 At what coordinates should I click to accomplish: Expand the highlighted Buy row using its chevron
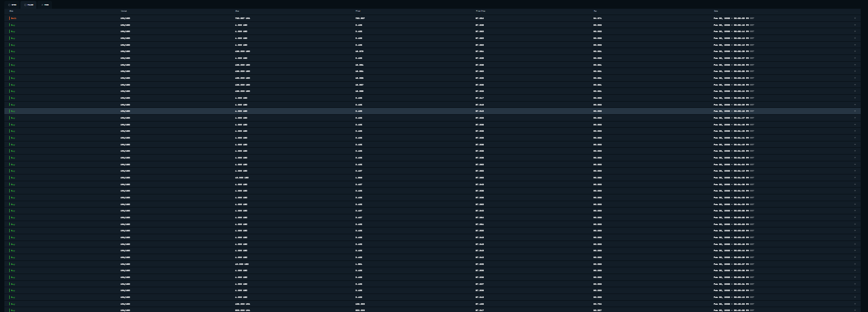click(x=855, y=111)
